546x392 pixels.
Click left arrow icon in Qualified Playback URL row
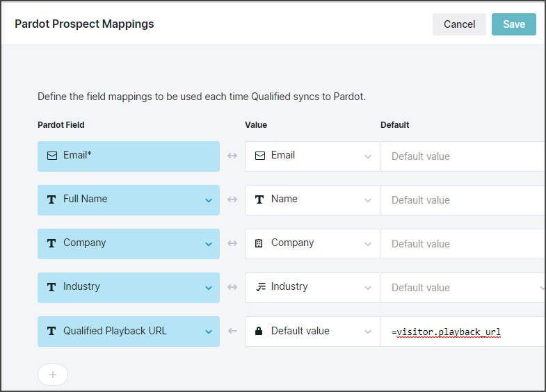[x=232, y=331]
